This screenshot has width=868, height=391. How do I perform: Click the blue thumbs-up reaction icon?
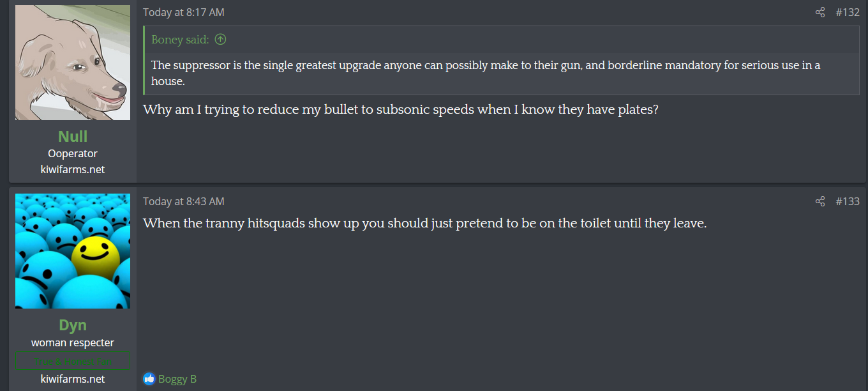(x=149, y=379)
